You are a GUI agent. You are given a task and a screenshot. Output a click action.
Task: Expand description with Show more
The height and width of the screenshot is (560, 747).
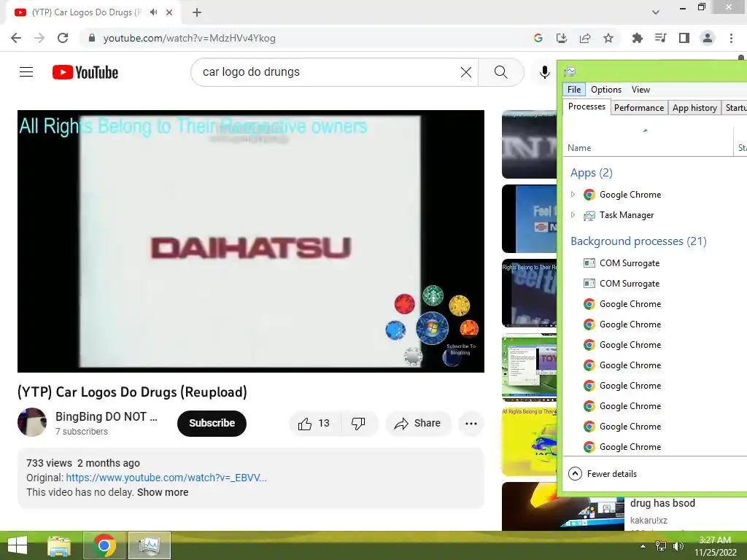pyautogui.click(x=163, y=492)
